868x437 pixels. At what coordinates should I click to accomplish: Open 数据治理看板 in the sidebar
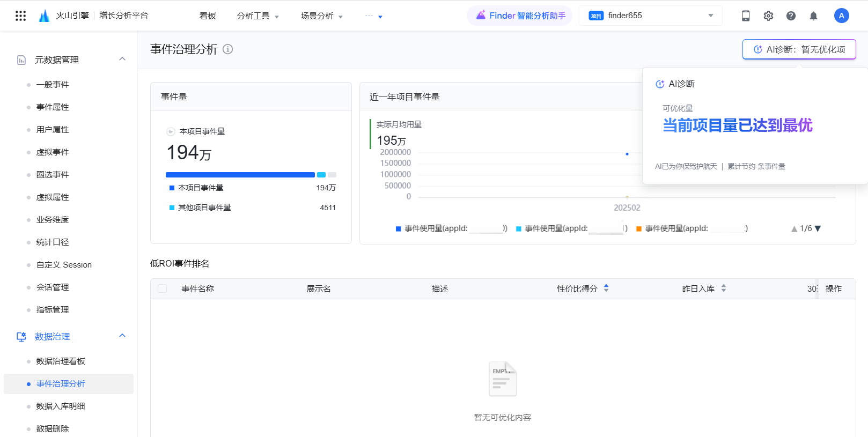coord(61,361)
